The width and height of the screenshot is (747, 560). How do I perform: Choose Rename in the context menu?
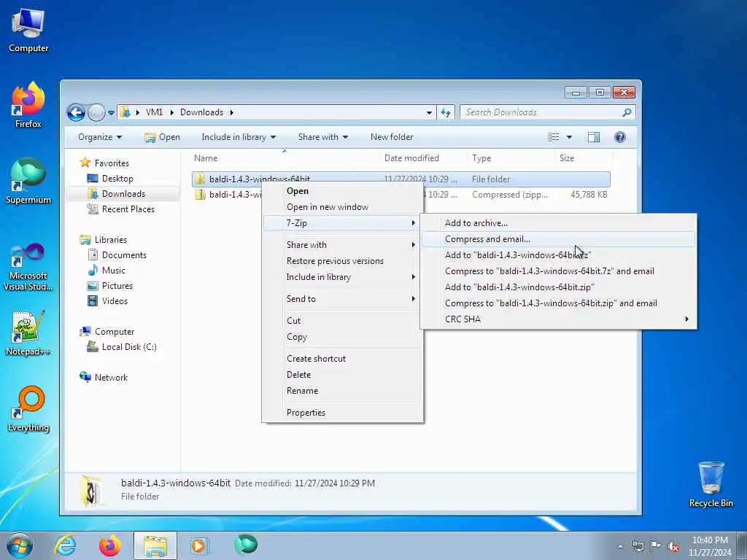coord(343,391)
